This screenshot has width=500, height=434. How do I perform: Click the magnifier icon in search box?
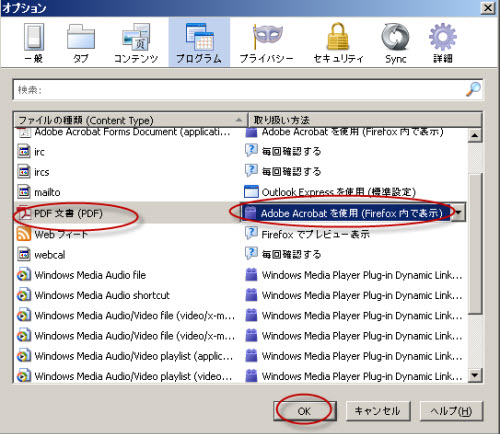point(473,89)
